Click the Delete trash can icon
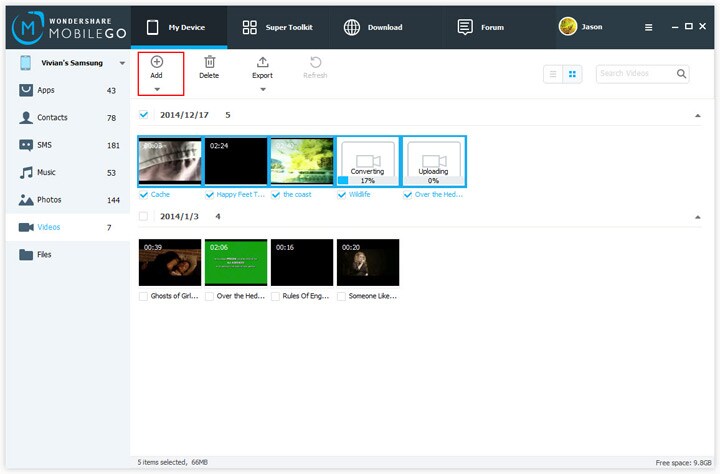The image size is (720, 474). click(x=209, y=62)
